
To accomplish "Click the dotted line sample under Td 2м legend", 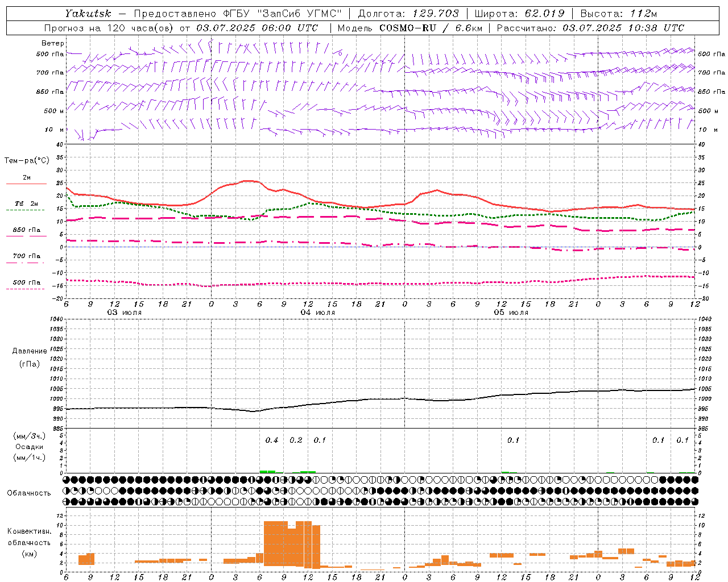I will click(x=26, y=210).
